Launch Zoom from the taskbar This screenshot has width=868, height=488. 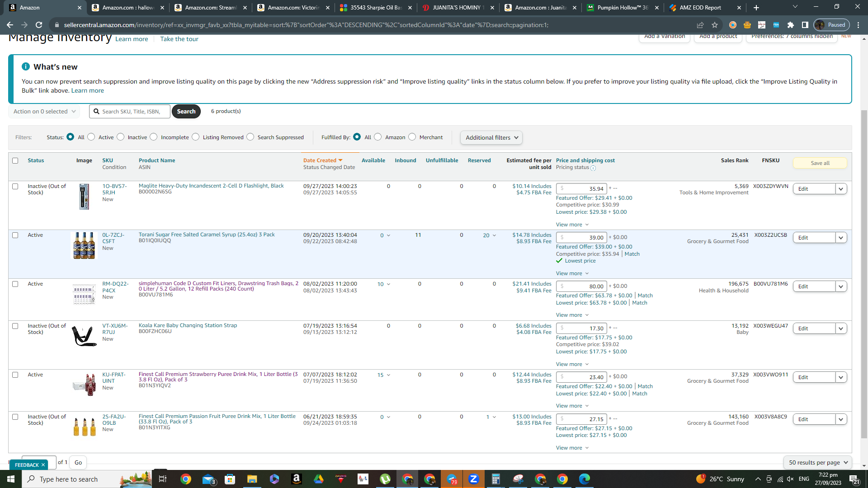[474, 479]
